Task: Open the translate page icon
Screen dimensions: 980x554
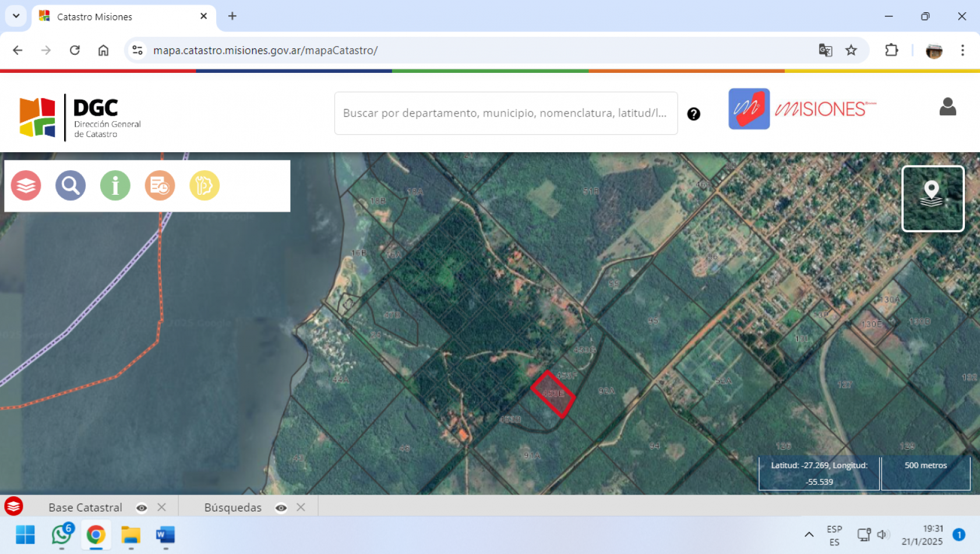Action: tap(825, 50)
